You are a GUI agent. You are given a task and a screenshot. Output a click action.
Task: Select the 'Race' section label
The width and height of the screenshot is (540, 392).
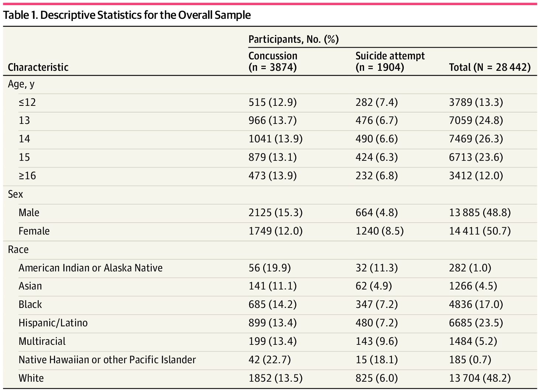coord(18,250)
